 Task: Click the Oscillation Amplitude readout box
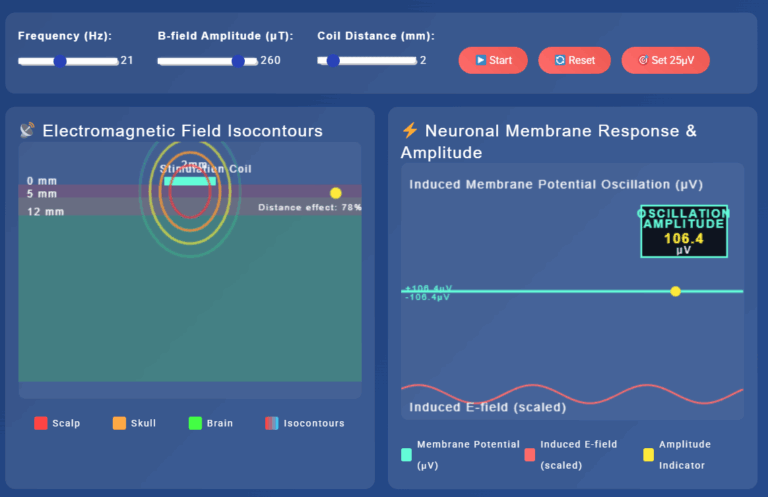pyautogui.click(x=684, y=232)
